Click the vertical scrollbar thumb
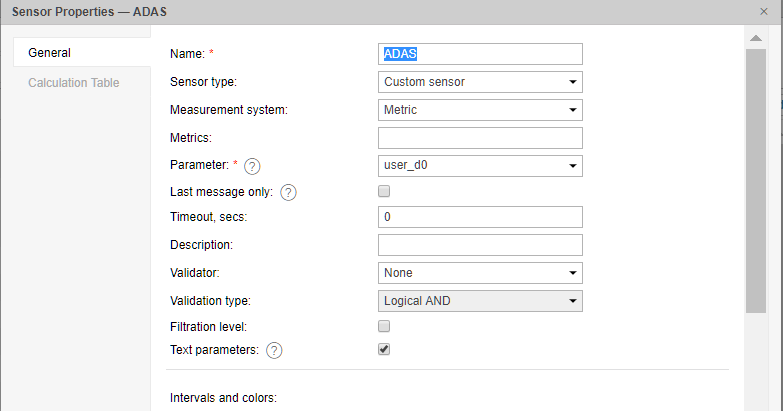 (756, 180)
